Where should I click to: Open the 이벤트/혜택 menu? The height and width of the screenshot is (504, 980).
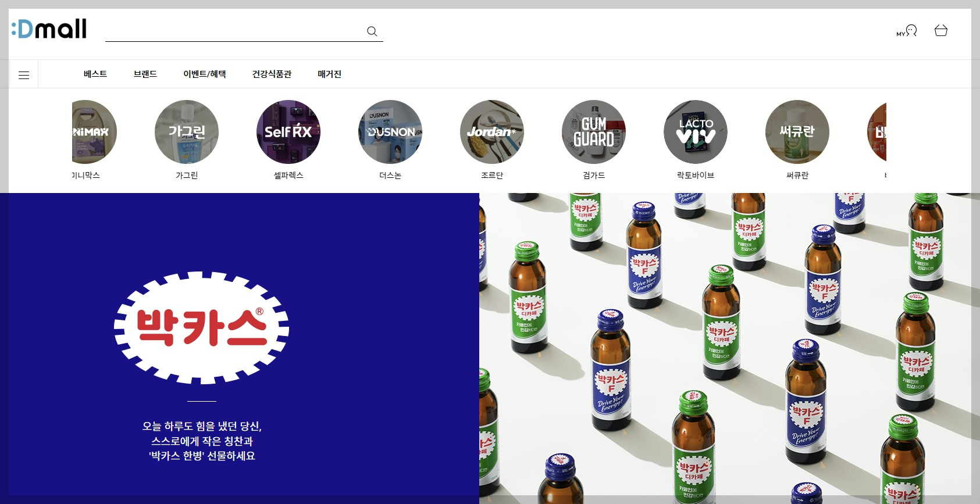click(x=205, y=74)
